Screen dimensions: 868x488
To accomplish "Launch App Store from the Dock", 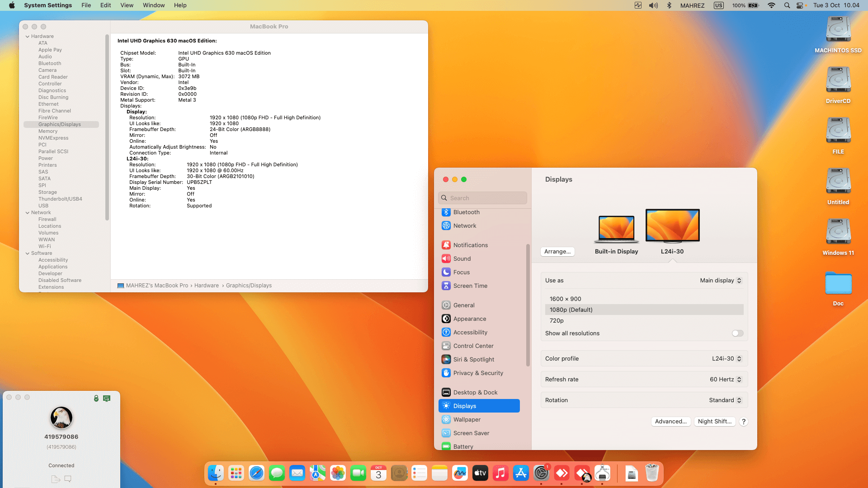I will 521,473.
